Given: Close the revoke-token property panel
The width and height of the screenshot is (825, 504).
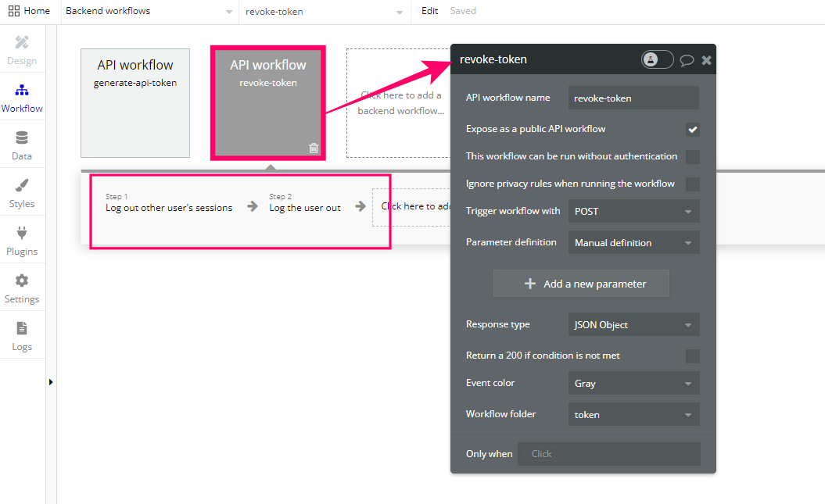Looking at the screenshot, I should click(x=707, y=60).
